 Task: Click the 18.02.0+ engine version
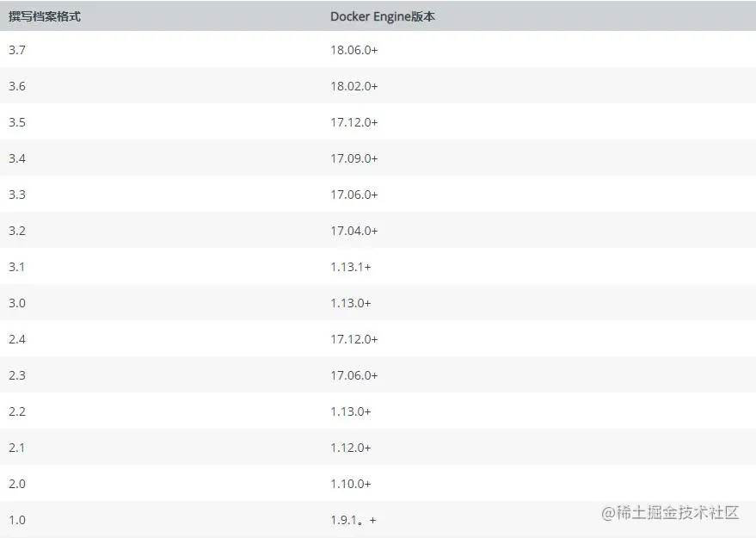tap(353, 86)
